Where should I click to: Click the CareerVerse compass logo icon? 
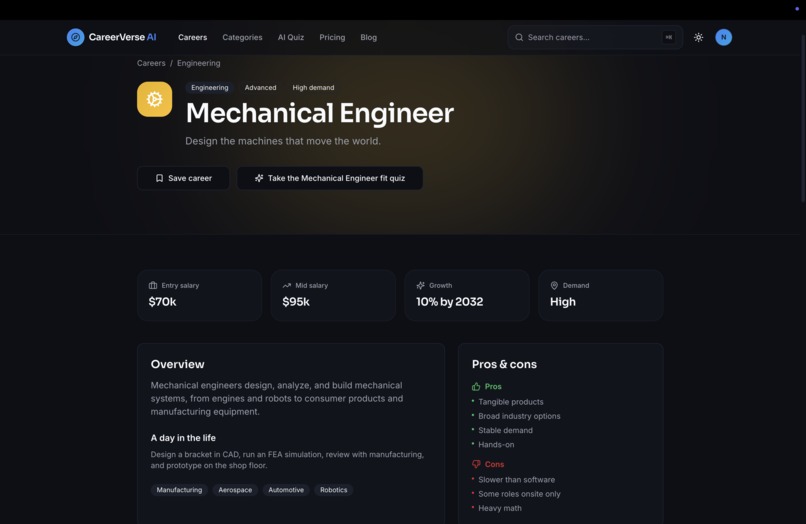(76, 37)
